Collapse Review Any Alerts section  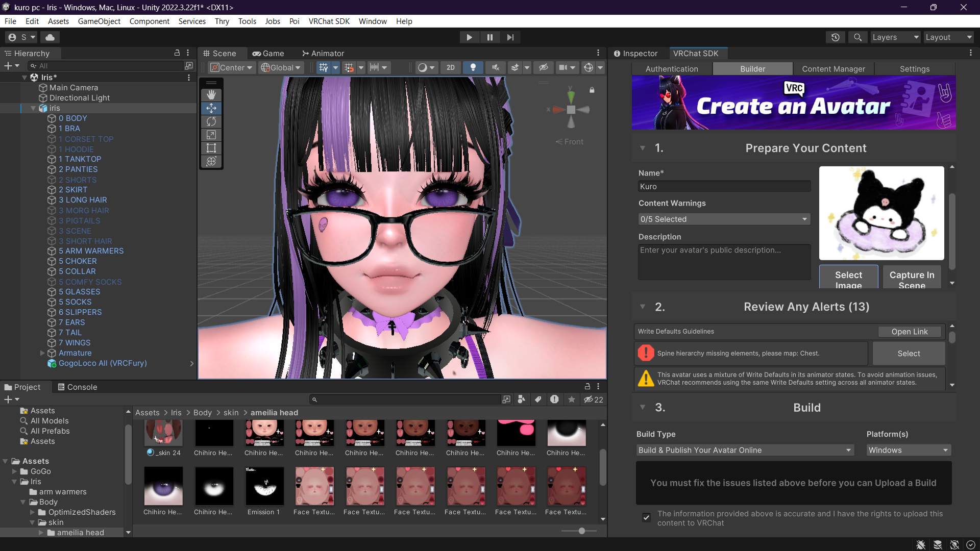pyautogui.click(x=643, y=307)
